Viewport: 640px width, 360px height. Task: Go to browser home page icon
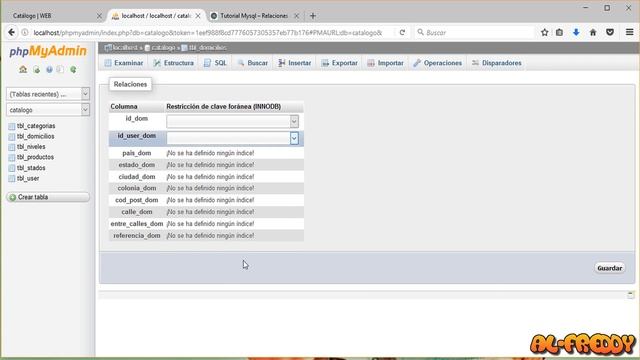[x=593, y=32]
